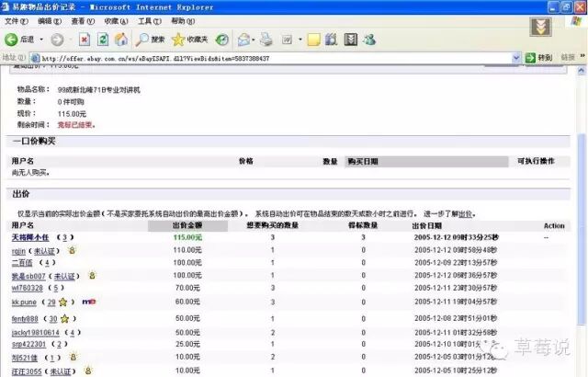Image resolution: width=588 pixels, height=377 pixels.
Task: Click the 购买日期 column header
Action: (363, 162)
